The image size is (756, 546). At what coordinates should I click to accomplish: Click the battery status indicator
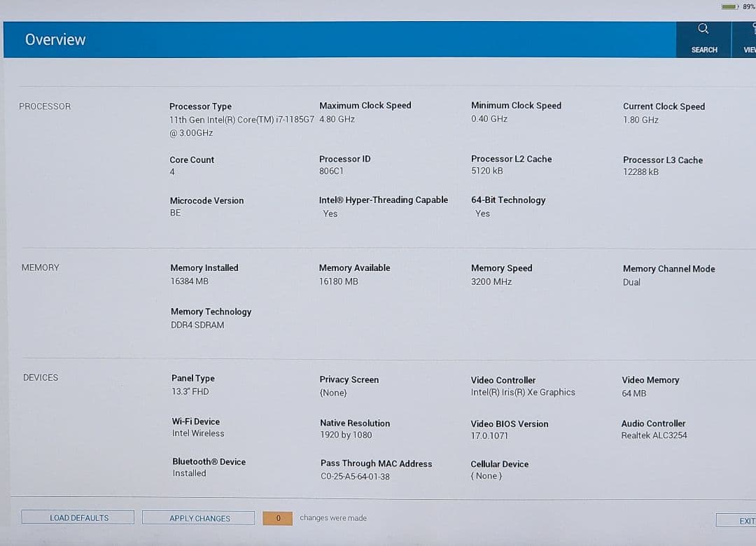[729, 6]
